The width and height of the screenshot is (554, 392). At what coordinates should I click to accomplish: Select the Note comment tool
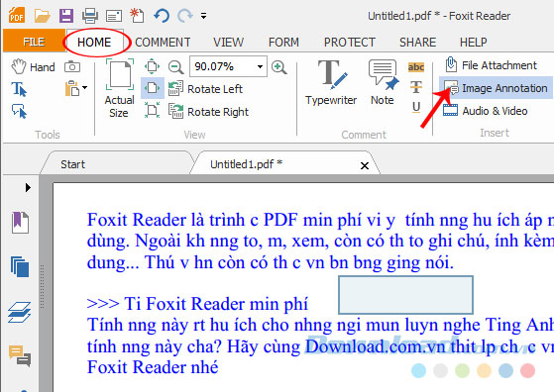383,82
